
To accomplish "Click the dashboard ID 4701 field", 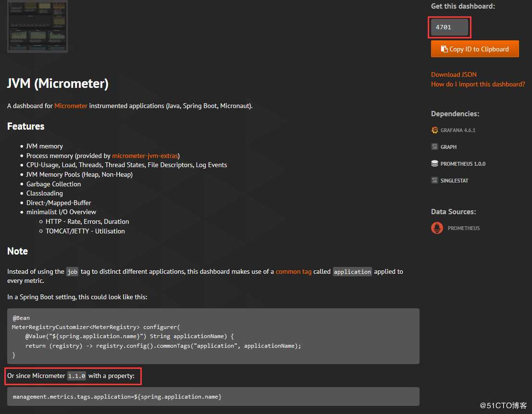I will click(x=449, y=27).
